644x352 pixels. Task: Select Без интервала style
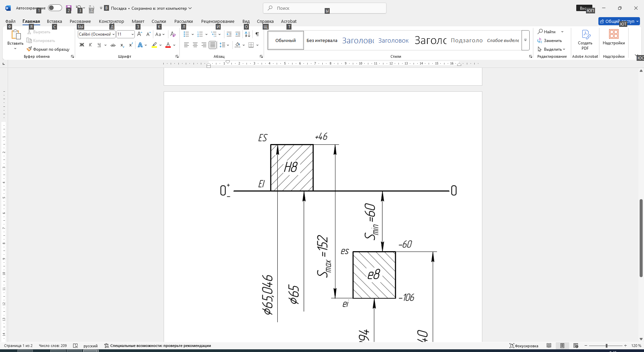pyautogui.click(x=322, y=40)
